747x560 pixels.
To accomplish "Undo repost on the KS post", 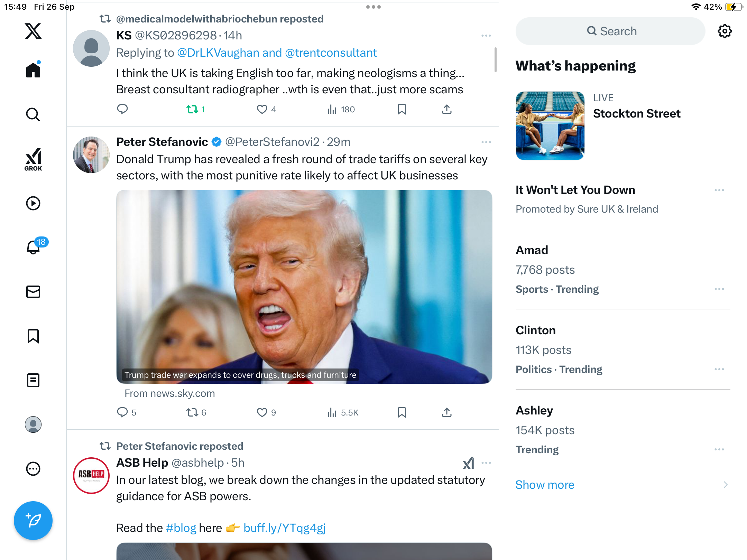I will click(192, 110).
